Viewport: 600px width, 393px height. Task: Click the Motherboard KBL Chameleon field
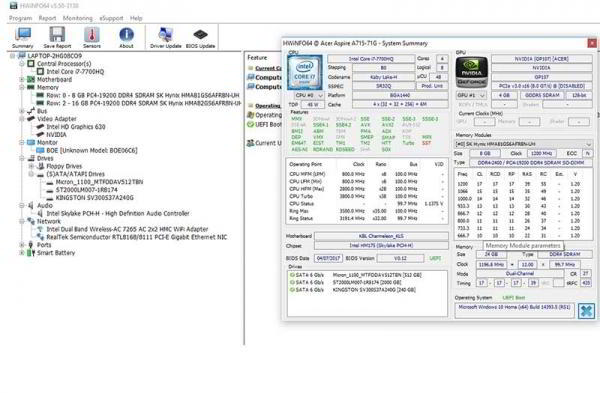coord(381,236)
